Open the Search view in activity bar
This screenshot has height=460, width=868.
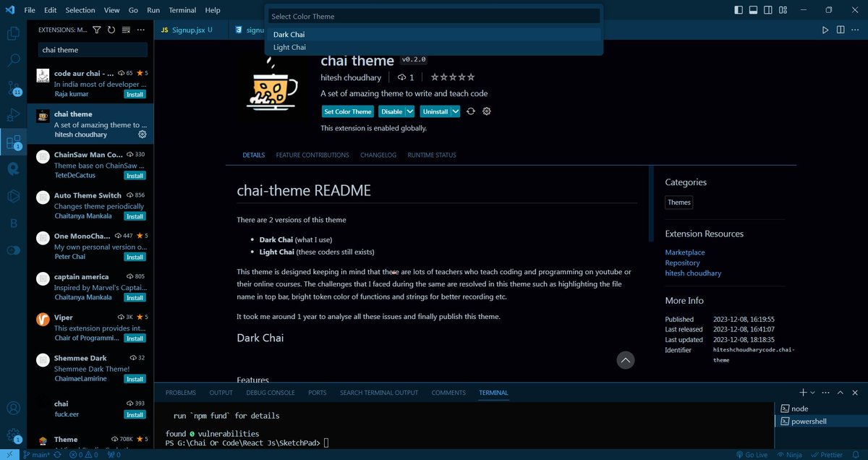click(x=13, y=60)
